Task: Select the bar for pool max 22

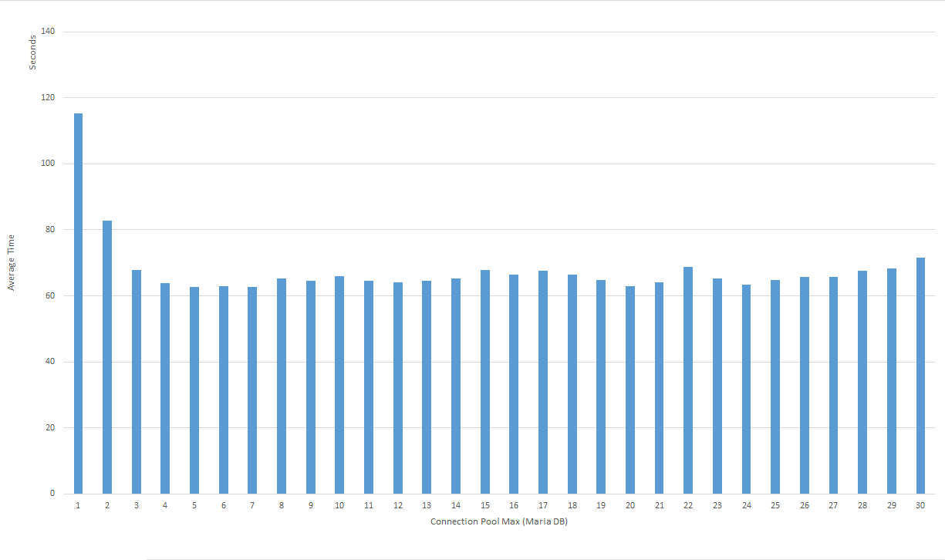Action: (x=688, y=380)
